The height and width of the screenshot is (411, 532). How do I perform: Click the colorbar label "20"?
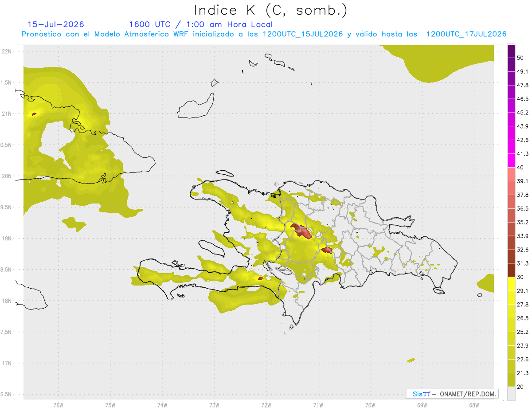point(520,387)
